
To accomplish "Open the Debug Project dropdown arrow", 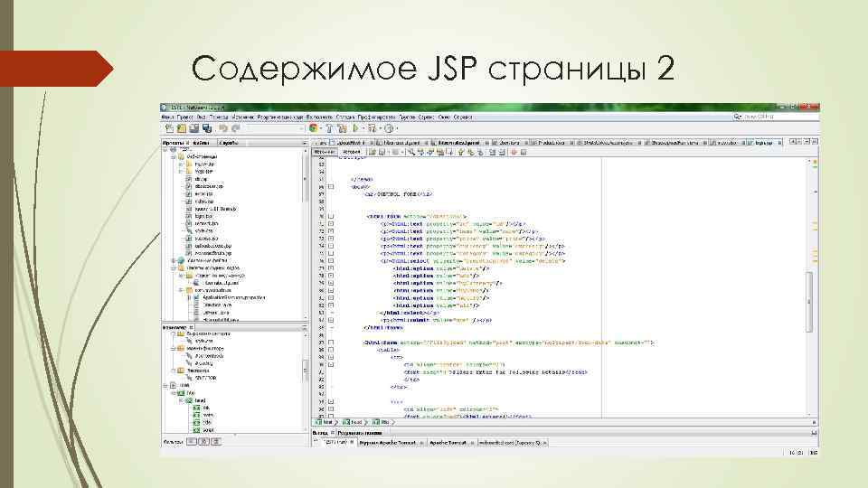I will coord(380,128).
